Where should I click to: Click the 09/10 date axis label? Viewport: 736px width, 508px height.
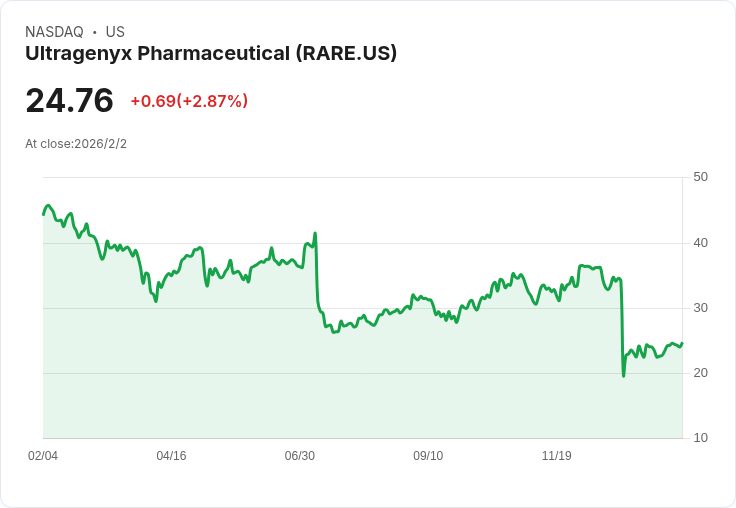coord(428,456)
